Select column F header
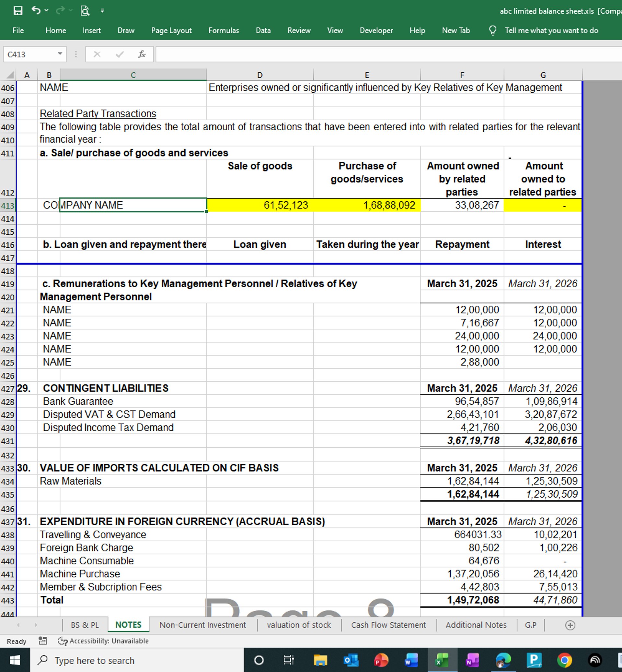 click(462, 75)
